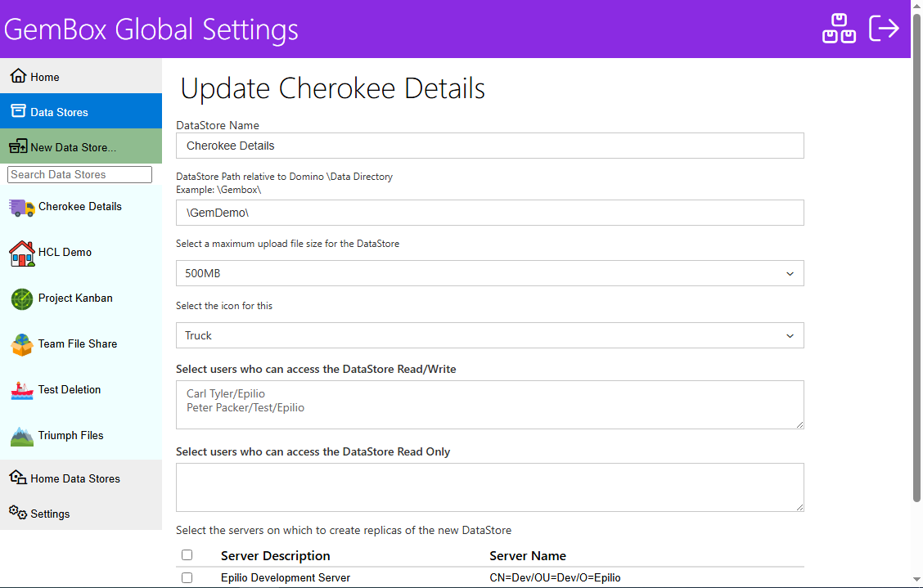Click the house icon beside HCL Demo
923x588 pixels.
click(22, 253)
